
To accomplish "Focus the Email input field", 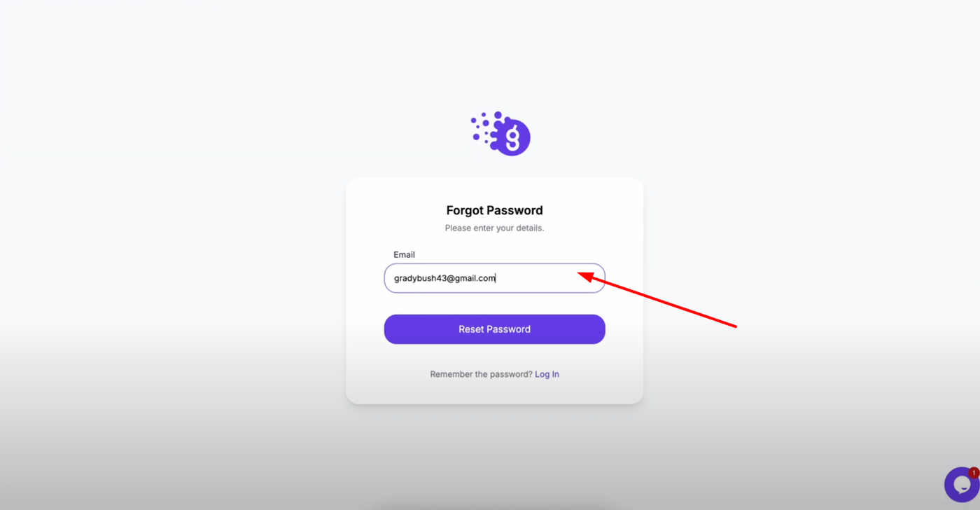I will coord(494,278).
